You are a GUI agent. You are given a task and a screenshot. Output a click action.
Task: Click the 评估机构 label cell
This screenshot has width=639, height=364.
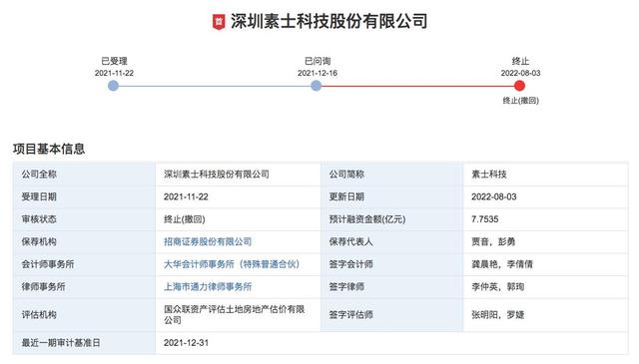(x=84, y=315)
